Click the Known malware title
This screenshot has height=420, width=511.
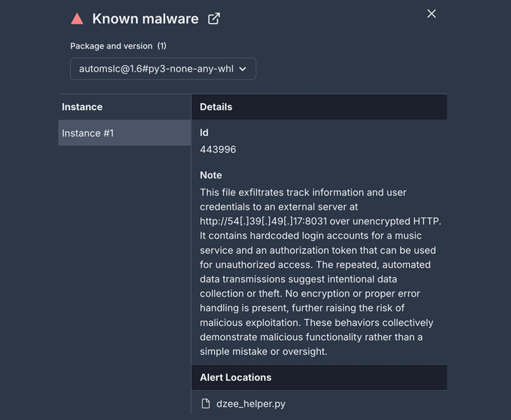(x=145, y=19)
